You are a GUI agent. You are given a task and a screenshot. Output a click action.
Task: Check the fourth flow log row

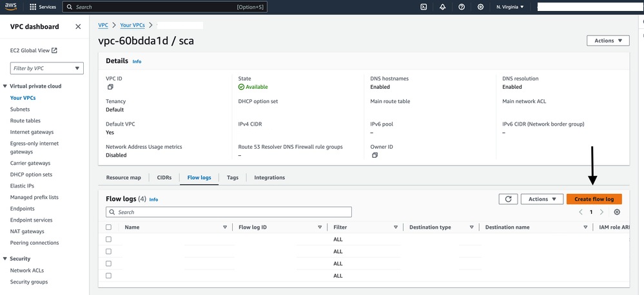click(108, 276)
